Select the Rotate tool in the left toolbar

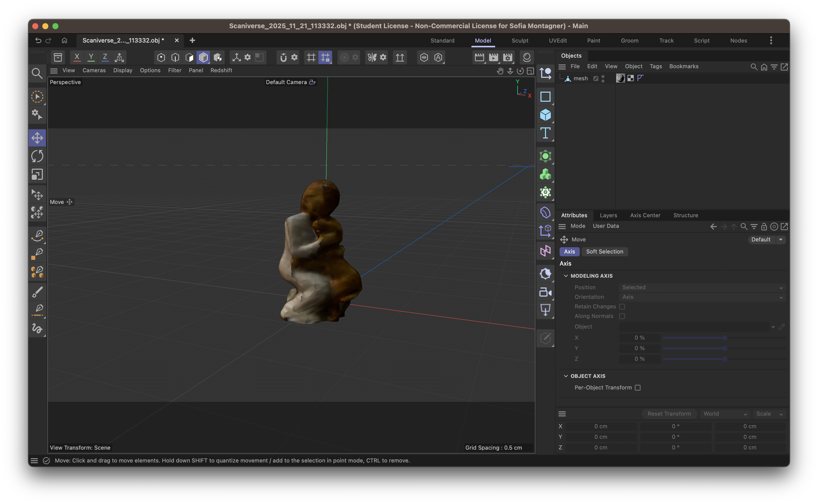click(37, 156)
